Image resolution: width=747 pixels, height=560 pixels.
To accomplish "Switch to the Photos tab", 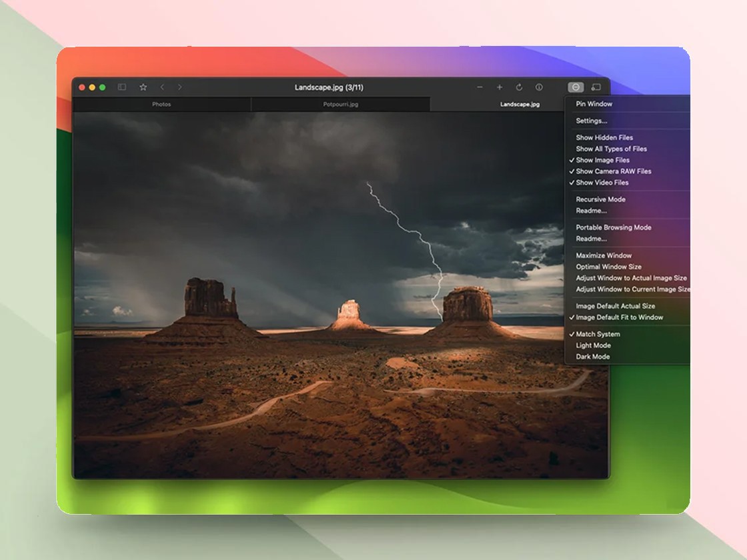I will [161, 104].
